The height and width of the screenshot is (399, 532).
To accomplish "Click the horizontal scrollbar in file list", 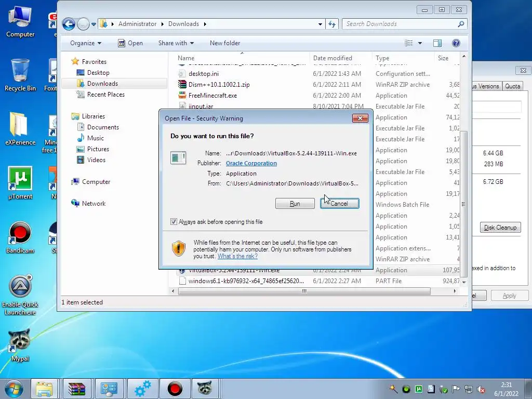I will (x=304, y=291).
